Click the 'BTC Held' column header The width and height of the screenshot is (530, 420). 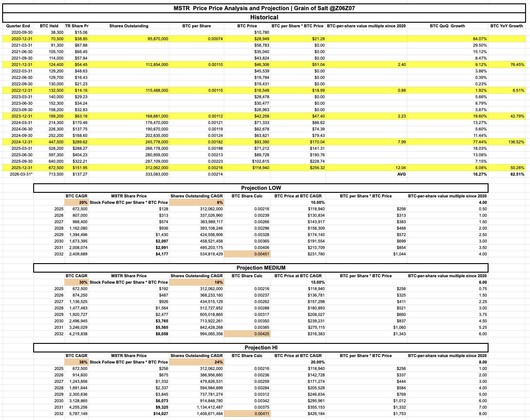49,26
